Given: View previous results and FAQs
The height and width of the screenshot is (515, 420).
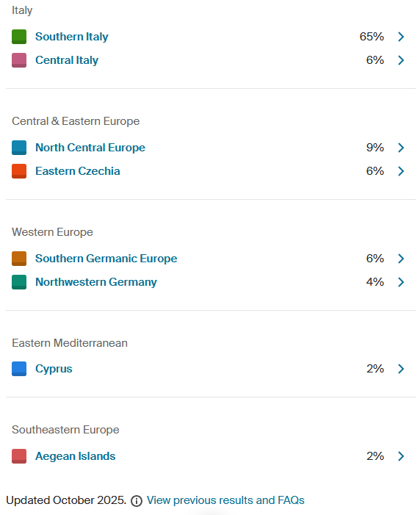Looking at the screenshot, I should tap(225, 500).
